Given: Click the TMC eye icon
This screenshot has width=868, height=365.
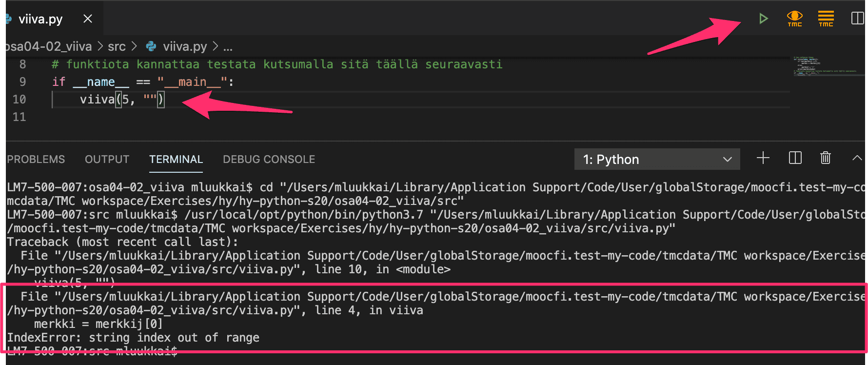Looking at the screenshot, I should click(x=794, y=19).
